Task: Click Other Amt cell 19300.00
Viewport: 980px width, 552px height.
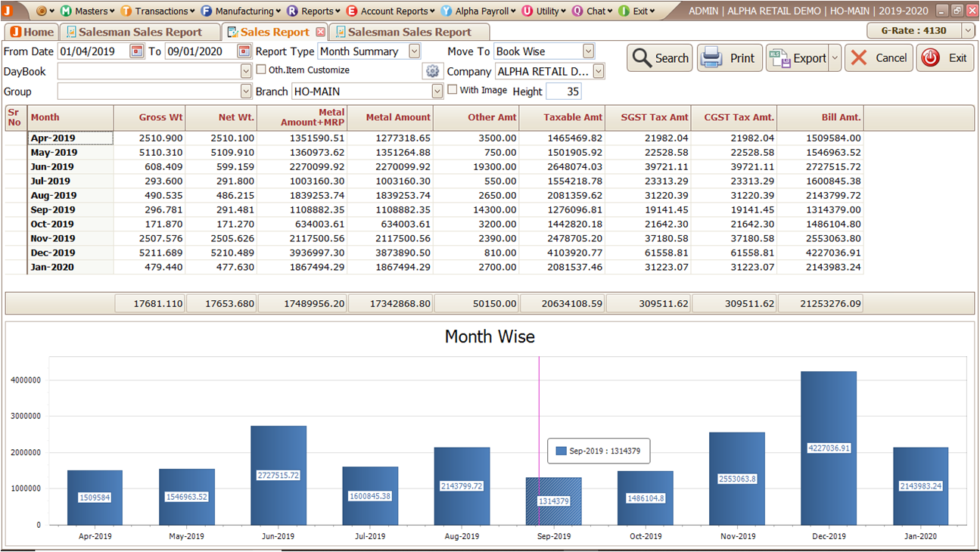Action: coord(477,166)
